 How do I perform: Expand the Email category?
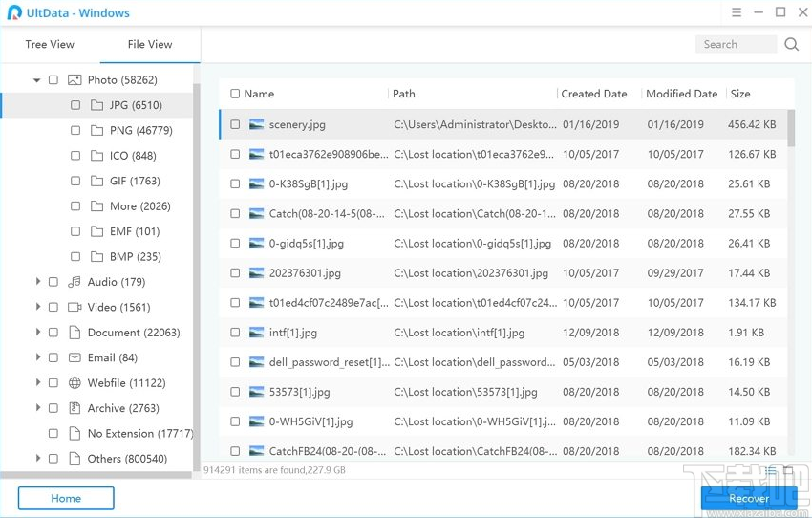[37, 356]
